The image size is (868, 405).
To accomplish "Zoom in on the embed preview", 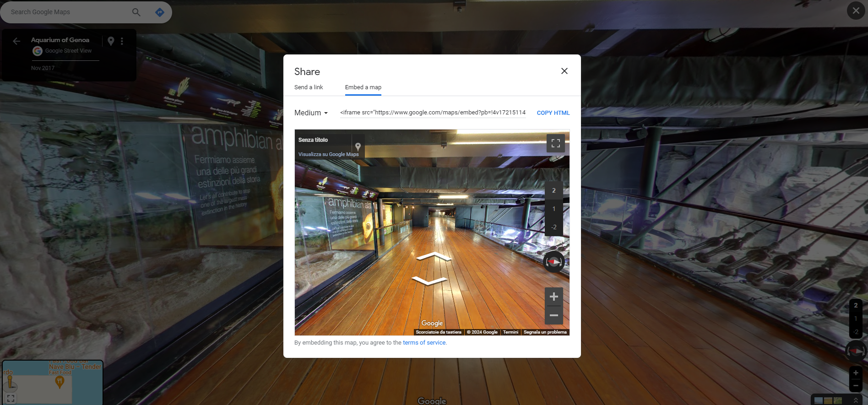I will [x=553, y=297].
